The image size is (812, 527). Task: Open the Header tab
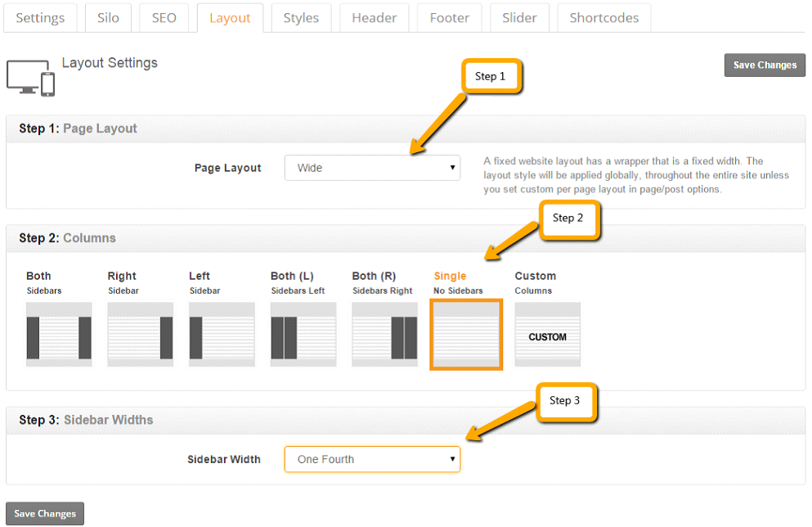(374, 18)
